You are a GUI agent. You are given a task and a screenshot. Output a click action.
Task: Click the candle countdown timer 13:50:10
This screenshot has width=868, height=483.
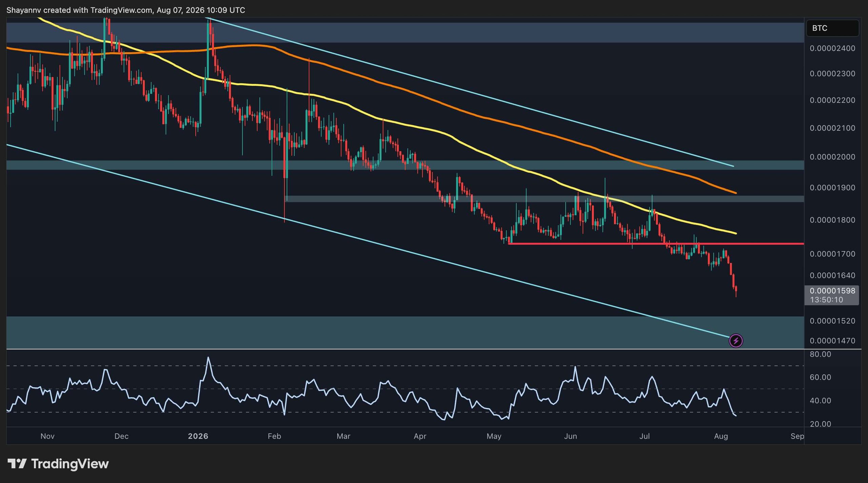pos(826,300)
